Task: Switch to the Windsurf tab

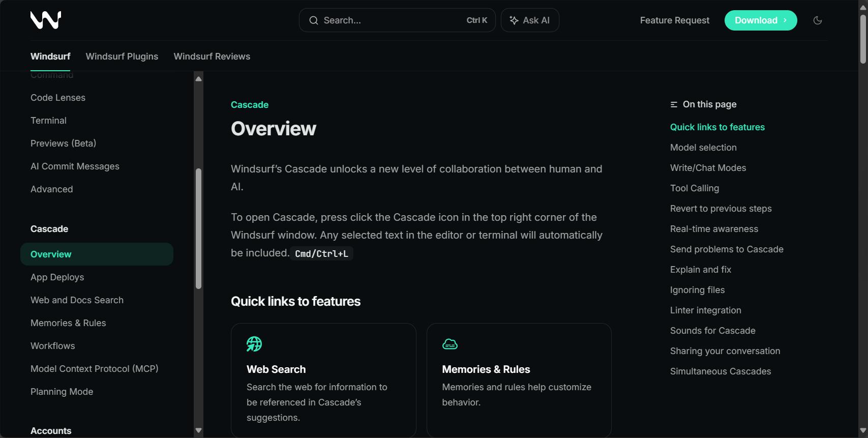Action: 50,56
